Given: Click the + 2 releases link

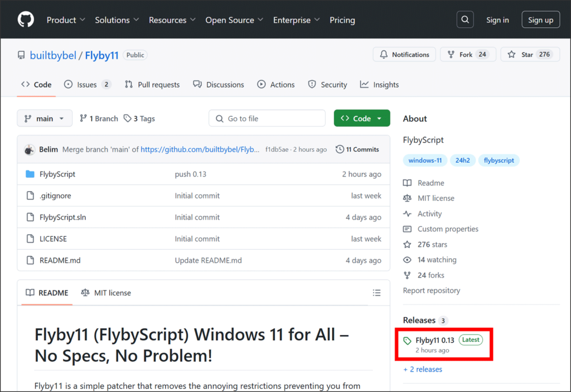Looking at the screenshot, I should click(423, 369).
